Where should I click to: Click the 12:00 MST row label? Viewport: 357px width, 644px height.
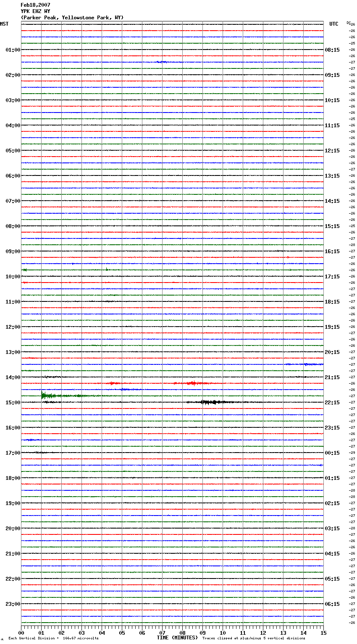coord(13,327)
